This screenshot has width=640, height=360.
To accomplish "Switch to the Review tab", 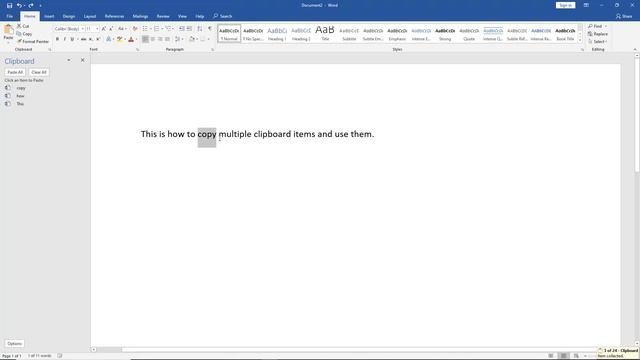I will [163, 16].
